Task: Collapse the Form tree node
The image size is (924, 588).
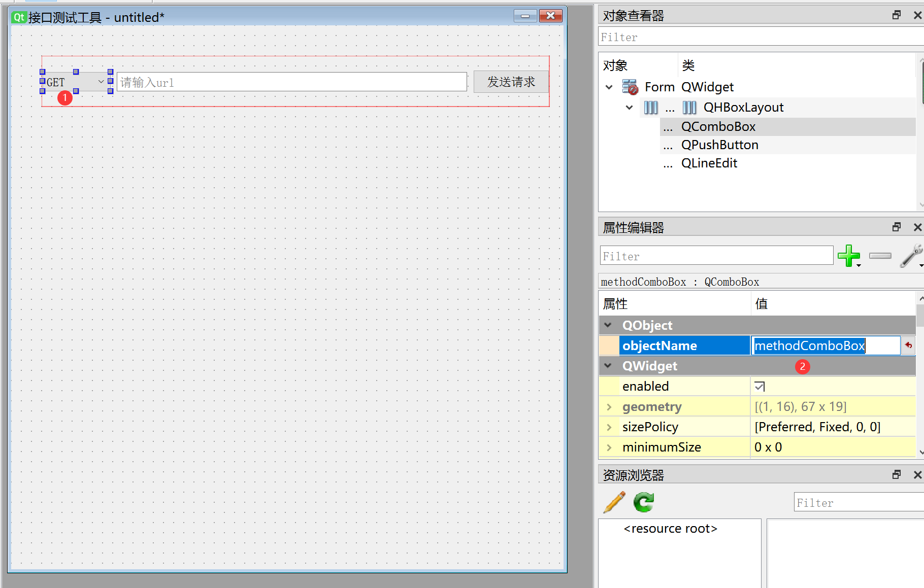Action: point(609,87)
